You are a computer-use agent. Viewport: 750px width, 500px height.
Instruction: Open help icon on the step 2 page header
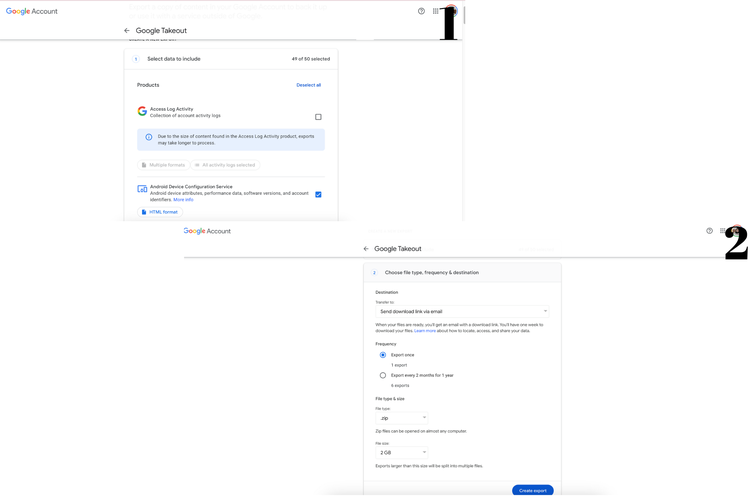point(710,231)
